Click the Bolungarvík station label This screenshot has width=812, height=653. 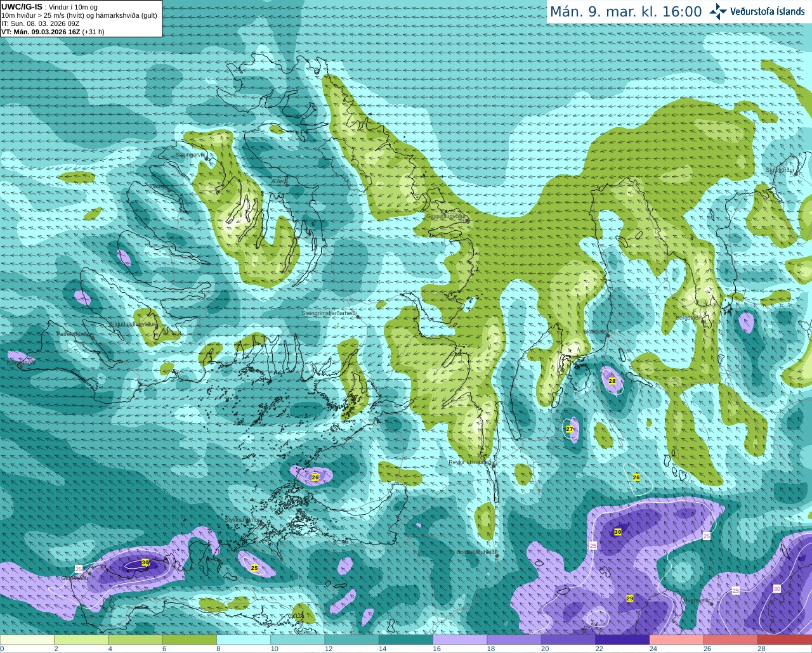[191, 155]
